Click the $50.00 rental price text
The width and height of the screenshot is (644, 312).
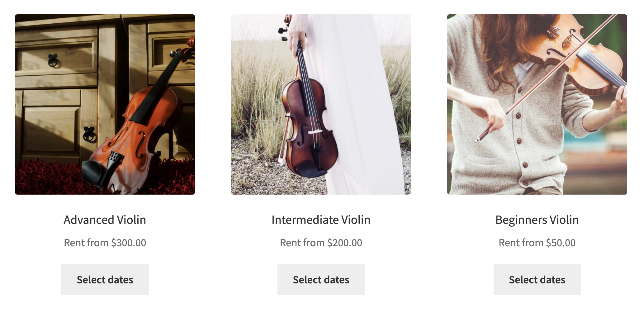tap(537, 243)
